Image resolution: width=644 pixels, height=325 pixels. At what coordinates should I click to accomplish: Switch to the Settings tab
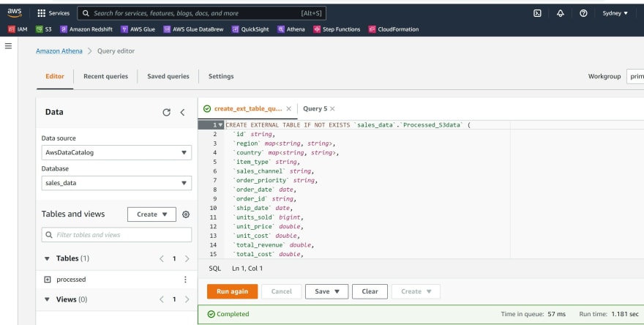pyautogui.click(x=221, y=76)
